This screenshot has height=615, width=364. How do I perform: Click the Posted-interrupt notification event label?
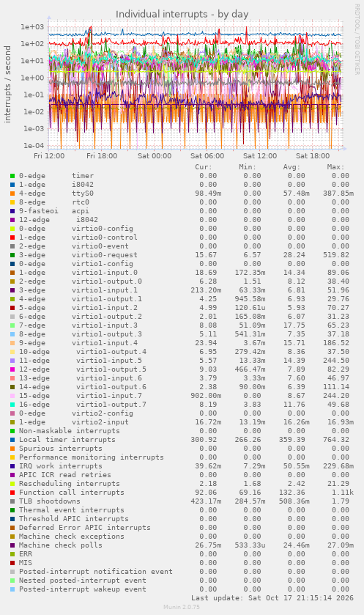(x=96, y=572)
